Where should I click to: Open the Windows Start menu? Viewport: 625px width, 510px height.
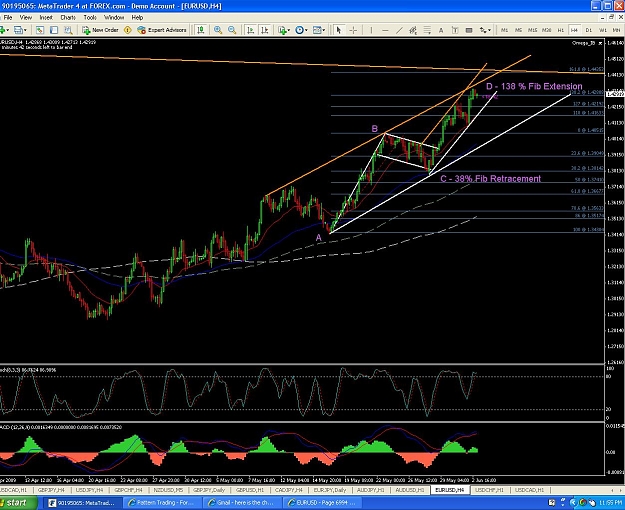coord(18,503)
